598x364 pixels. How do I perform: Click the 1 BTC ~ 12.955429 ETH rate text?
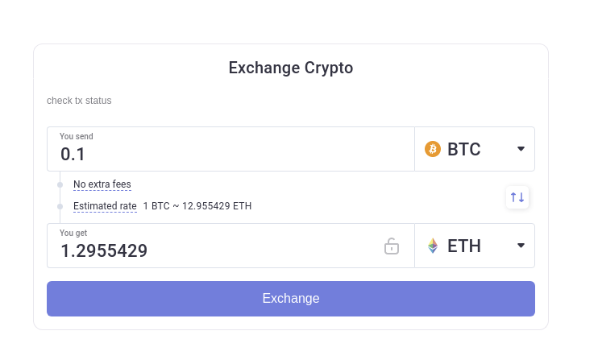point(197,206)
